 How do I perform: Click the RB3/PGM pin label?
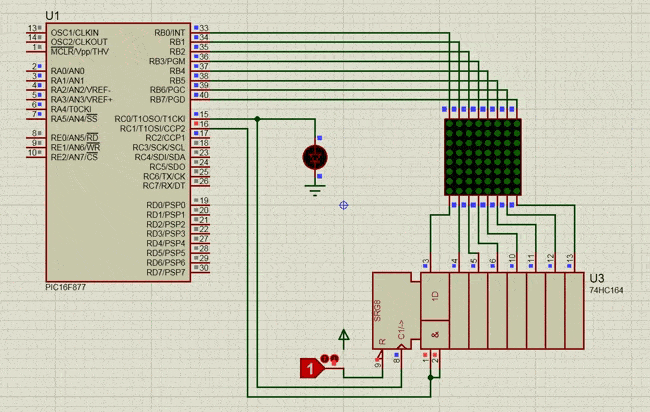click(167, 61)
